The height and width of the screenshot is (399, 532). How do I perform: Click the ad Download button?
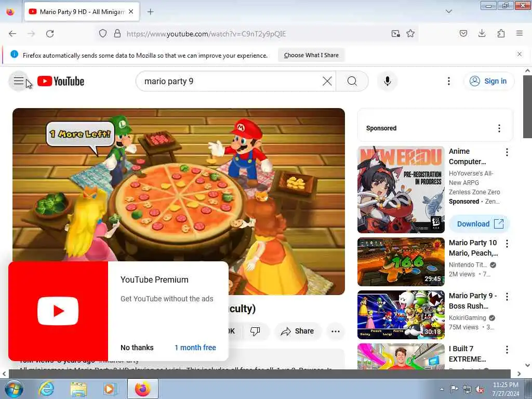point(480,224)
